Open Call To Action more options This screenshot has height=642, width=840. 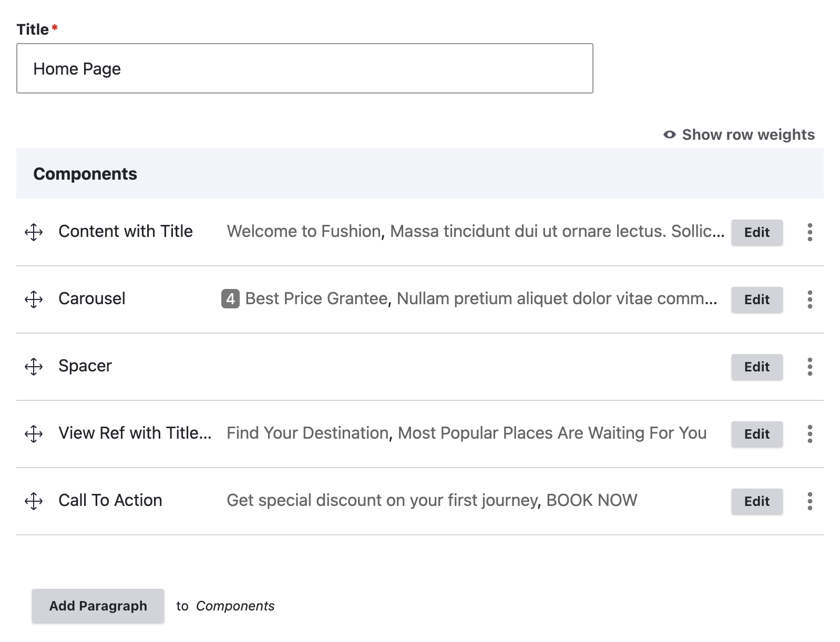810,501
